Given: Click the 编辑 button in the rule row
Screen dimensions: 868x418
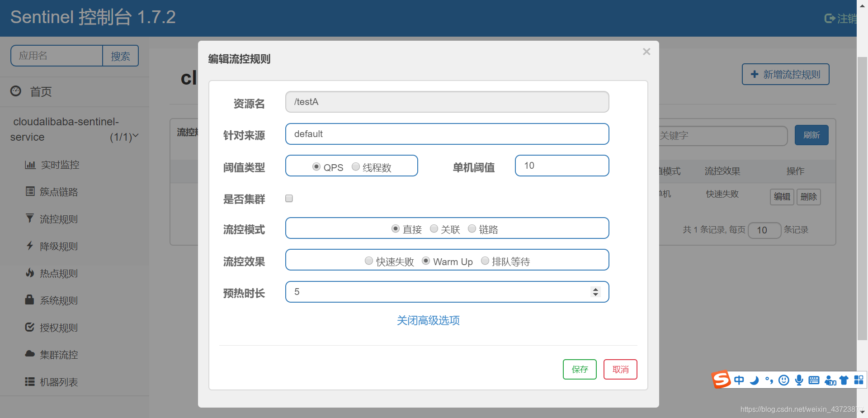Looking at the screenshot, I should (x=782, y=197).
